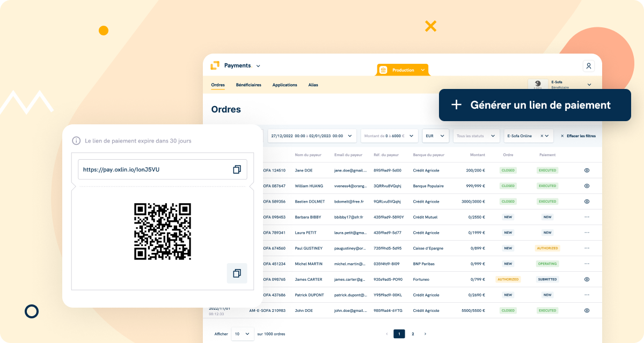Image resolution: width=644 pixels, height=343 pixels.
Task: Click the bank icon in Production tab
Action: pyautogui.click(x=383, y=70)
